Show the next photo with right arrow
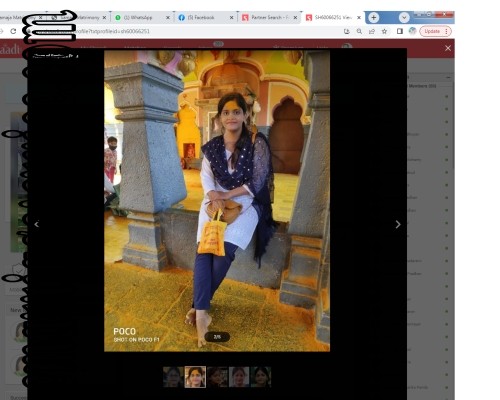The height and width of the screenshot is (400, 500). (398, 224)
